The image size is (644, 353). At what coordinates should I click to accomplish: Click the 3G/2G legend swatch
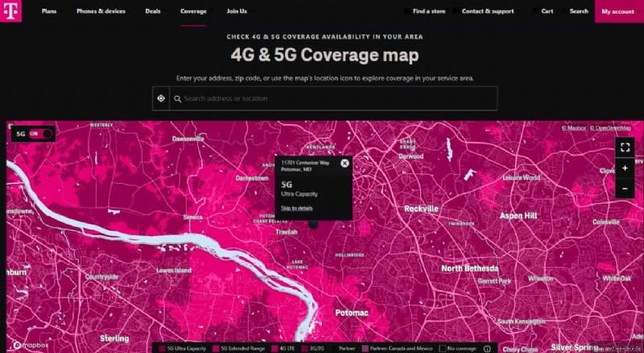304,348
